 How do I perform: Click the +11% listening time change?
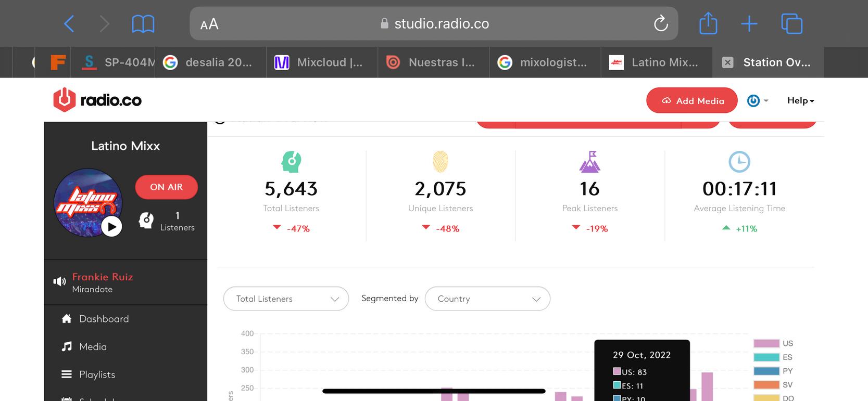(747, 229)
